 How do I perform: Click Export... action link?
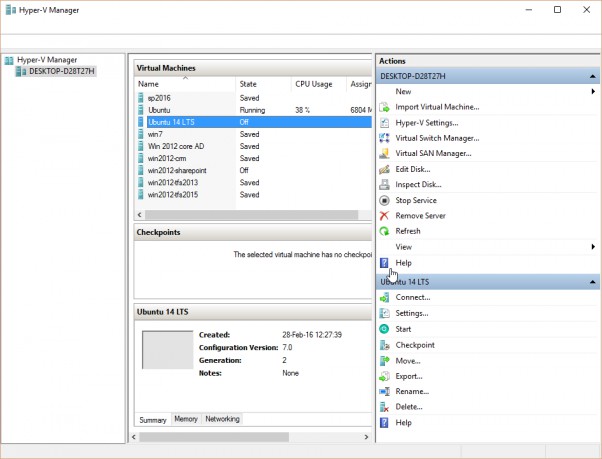point(409,376)
